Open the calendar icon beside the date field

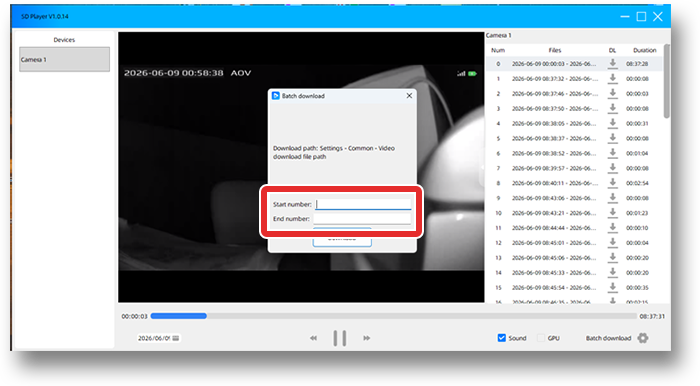176,338
